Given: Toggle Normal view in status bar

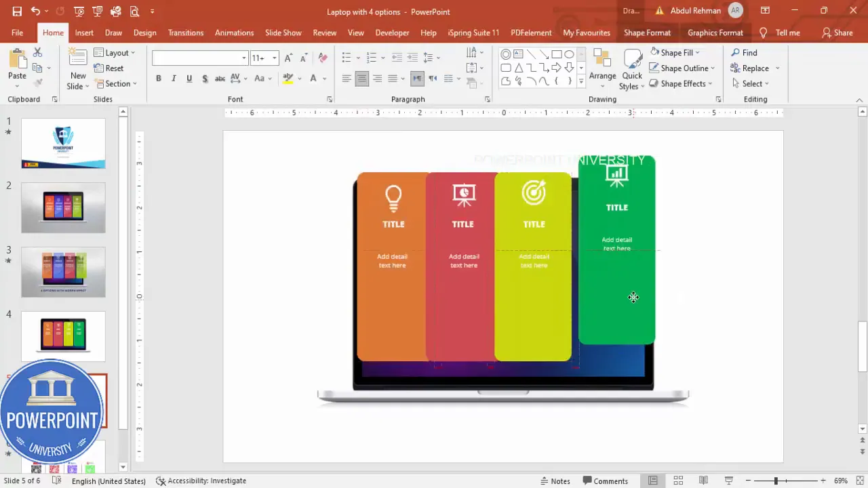Looking at the screenshot, I should coord(653,481).
